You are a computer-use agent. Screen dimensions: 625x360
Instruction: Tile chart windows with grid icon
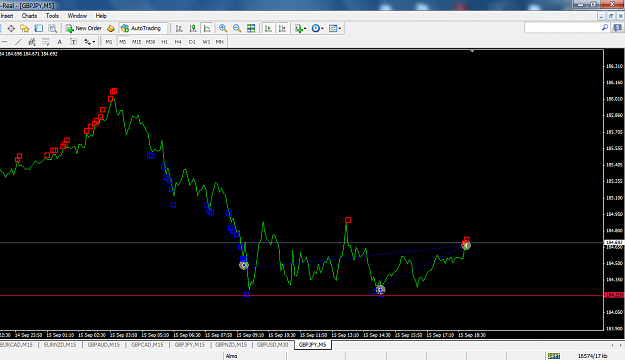pos(251,28)
